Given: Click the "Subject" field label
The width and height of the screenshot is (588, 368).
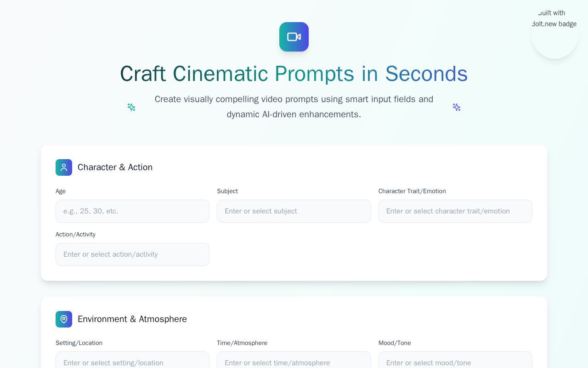Looking at the screenshot, I should [227, 191].
